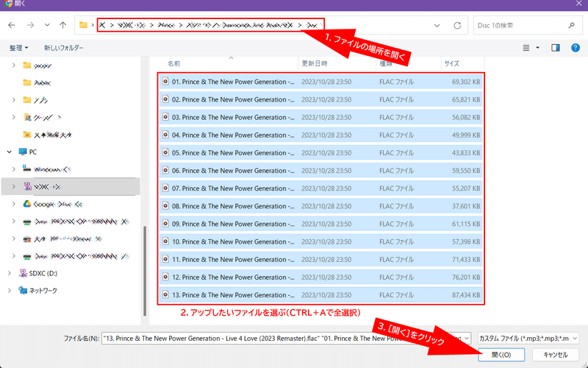Click the キャンセル button

coord(556,355)
